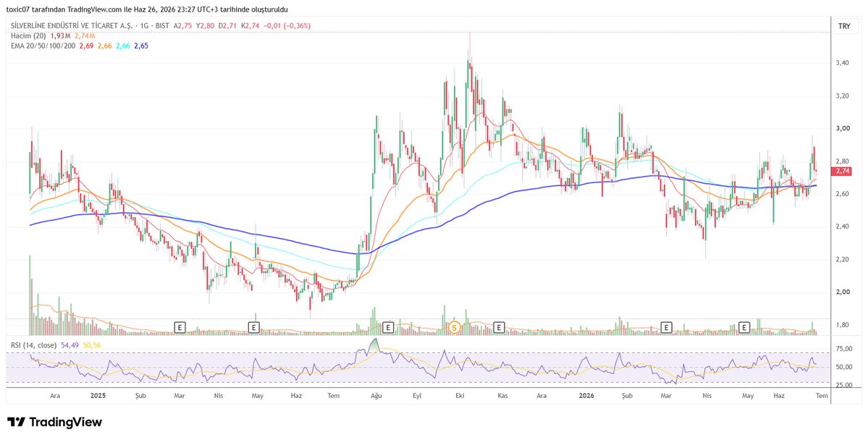This screenshot has height=440, width=868.
Task: Click the volume average value 2,74M
Action: [85, 35]
